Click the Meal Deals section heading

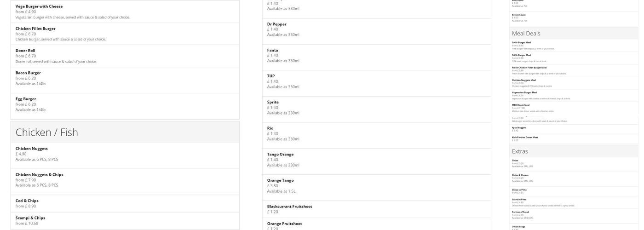point(526,33)
